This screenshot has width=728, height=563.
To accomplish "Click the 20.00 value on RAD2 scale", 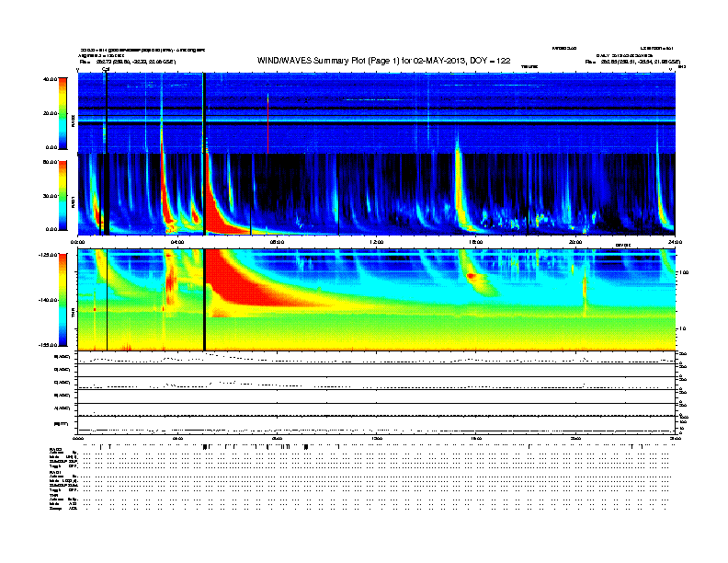I will click(x=50, y=113).
